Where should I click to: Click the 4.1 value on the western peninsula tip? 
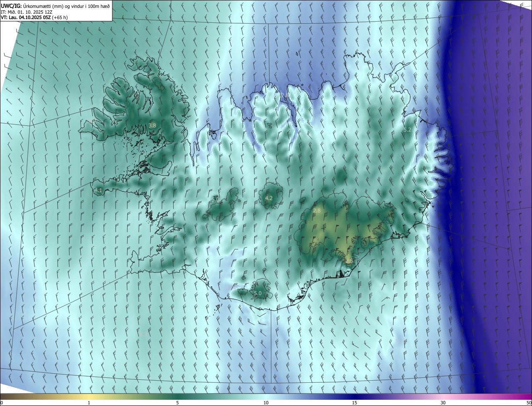tap(99, 191)
